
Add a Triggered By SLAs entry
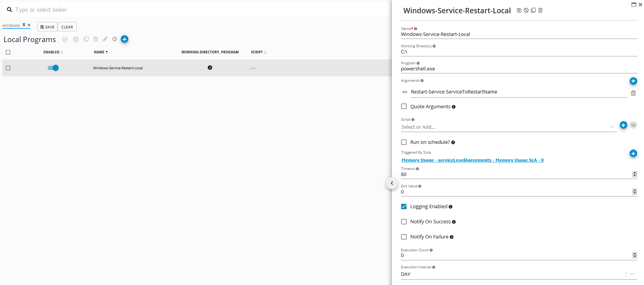633,153
